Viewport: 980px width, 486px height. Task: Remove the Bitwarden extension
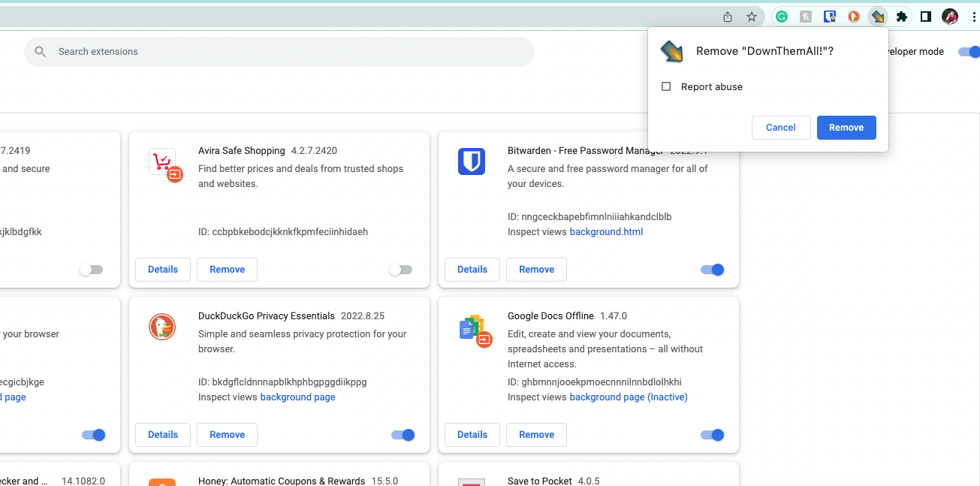536,270
